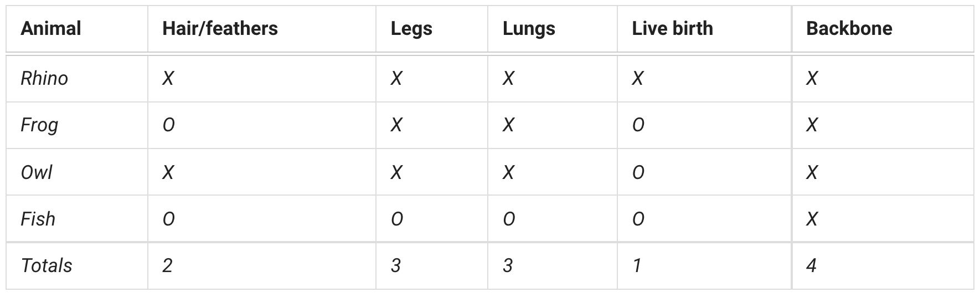Click the Legs total value 3
Image resolution: width=980 pixels, height=297 pixels.
pyautogui.click(x=396, y=266)
